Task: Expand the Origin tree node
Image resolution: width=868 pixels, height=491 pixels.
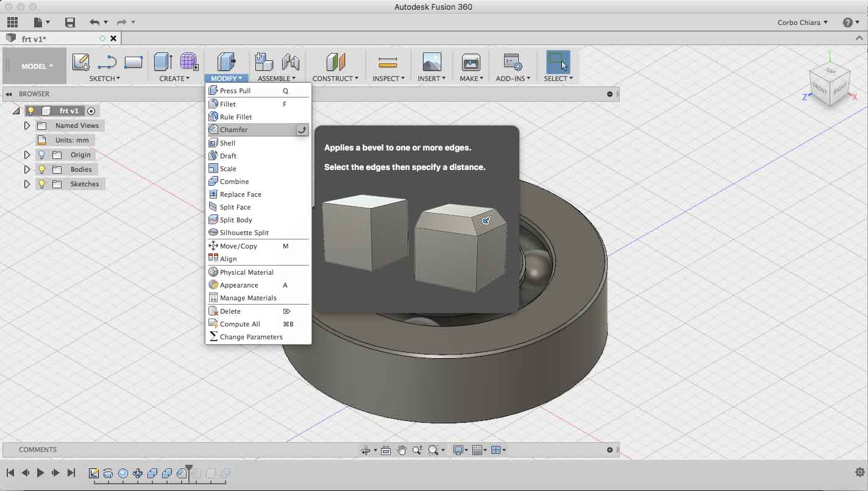Action: [27, 155]
